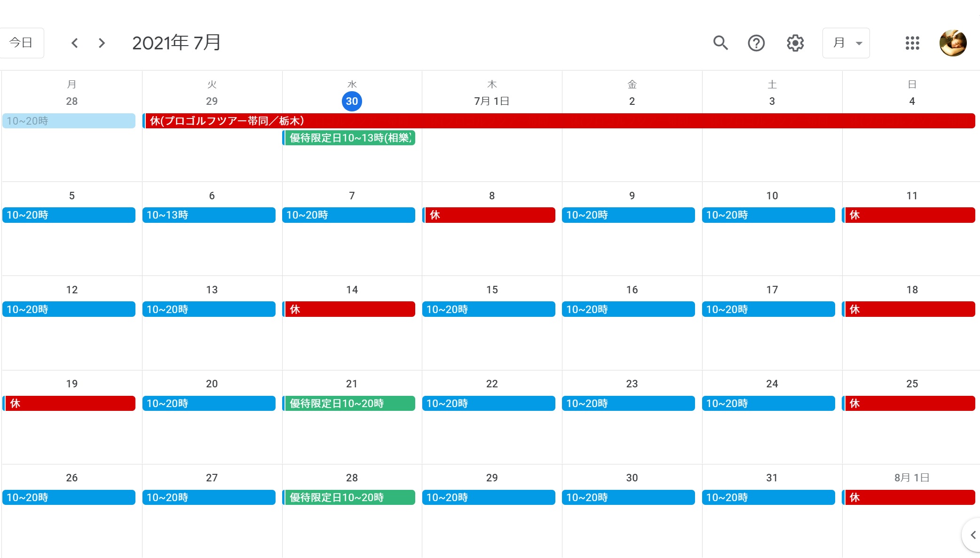Open the 休 event on July 11
980x558 pixels.
[x=909, y=215]
